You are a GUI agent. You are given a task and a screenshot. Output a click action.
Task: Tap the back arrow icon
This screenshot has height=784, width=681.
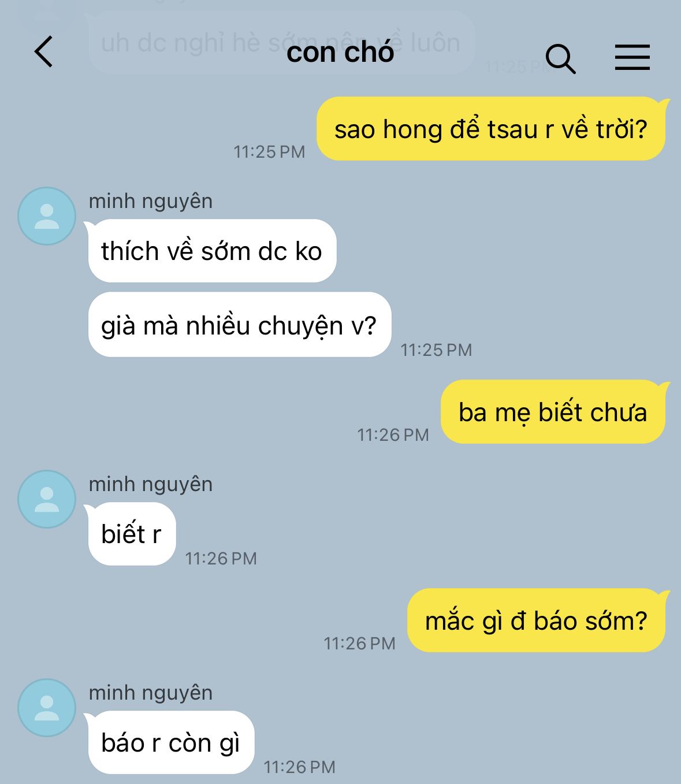pyautogui.click(x=44, y=51)
